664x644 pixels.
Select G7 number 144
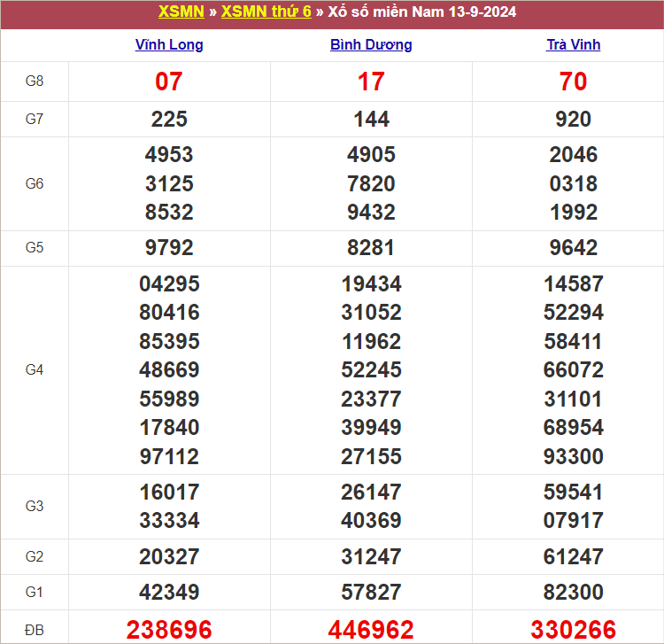(x=371, y=119)
